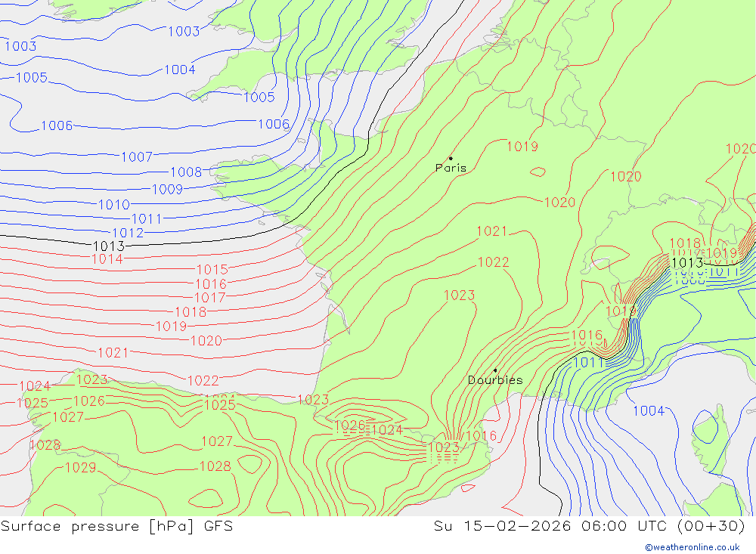
Task: Click the black 1013 label over the Atlantic
Action: [109, 246]
